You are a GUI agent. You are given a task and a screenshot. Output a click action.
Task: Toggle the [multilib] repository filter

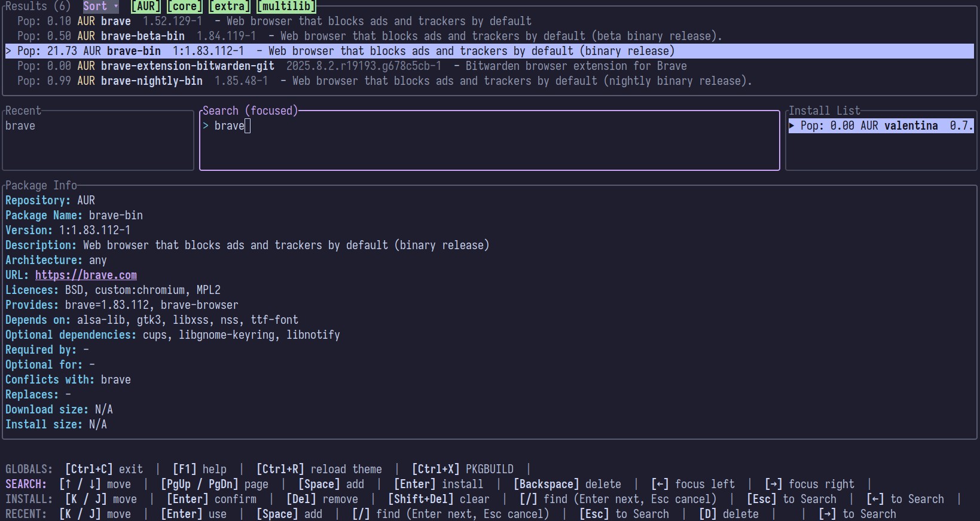pos(286,6)
